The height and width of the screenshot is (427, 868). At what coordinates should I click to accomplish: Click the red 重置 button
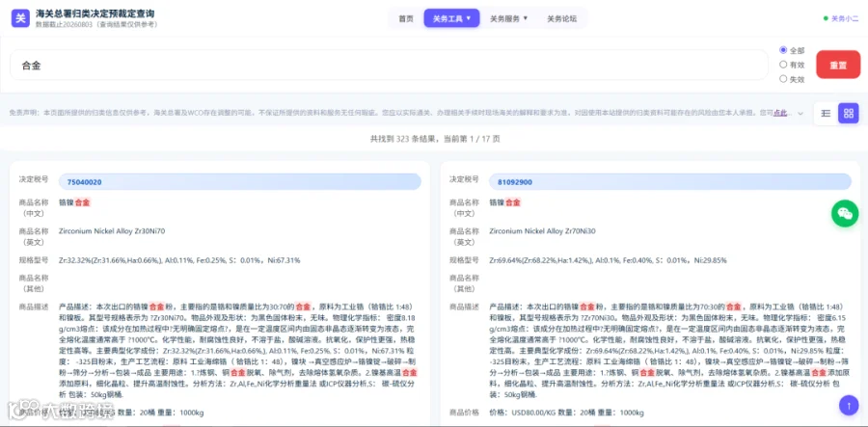click(x=838, y=65)
